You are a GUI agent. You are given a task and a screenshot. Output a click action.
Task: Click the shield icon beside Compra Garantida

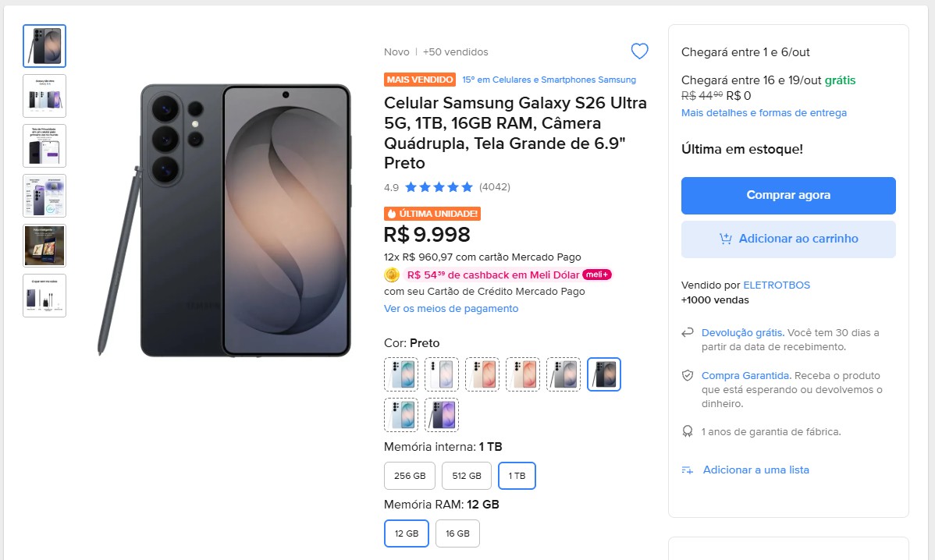688,375
